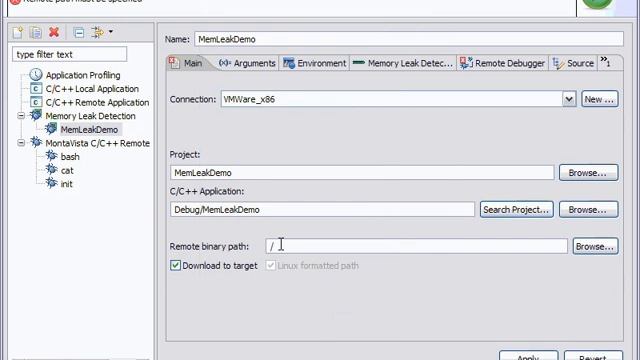Image resolution: width=640 pixels, height=360 pixels.
Task: Switch to the Environment tab
Action: tap(314, 63)
